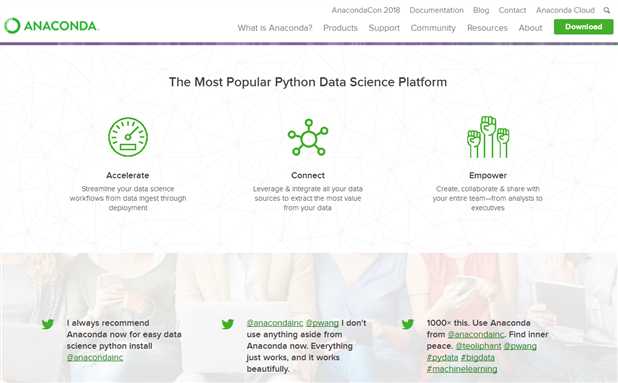
Task: Click the Empower heading
Action: (488, 175)
